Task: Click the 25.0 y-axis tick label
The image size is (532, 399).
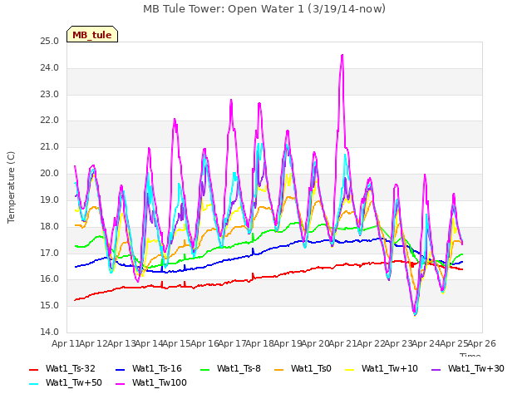Action: [x=50, y=42]
